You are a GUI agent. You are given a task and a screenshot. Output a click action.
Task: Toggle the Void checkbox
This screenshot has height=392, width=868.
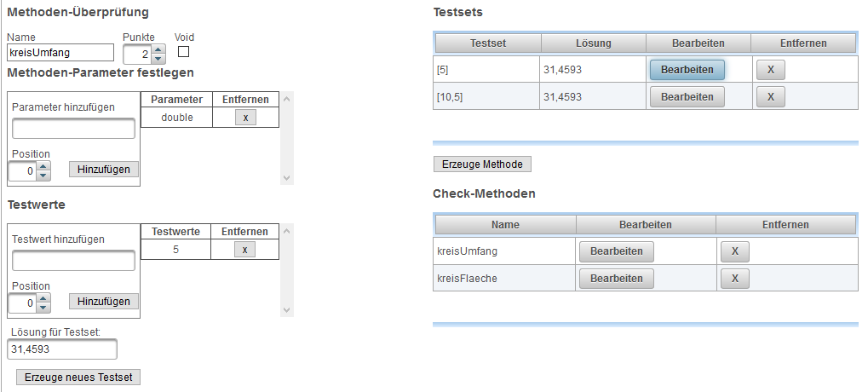click(x=183, y=51)
